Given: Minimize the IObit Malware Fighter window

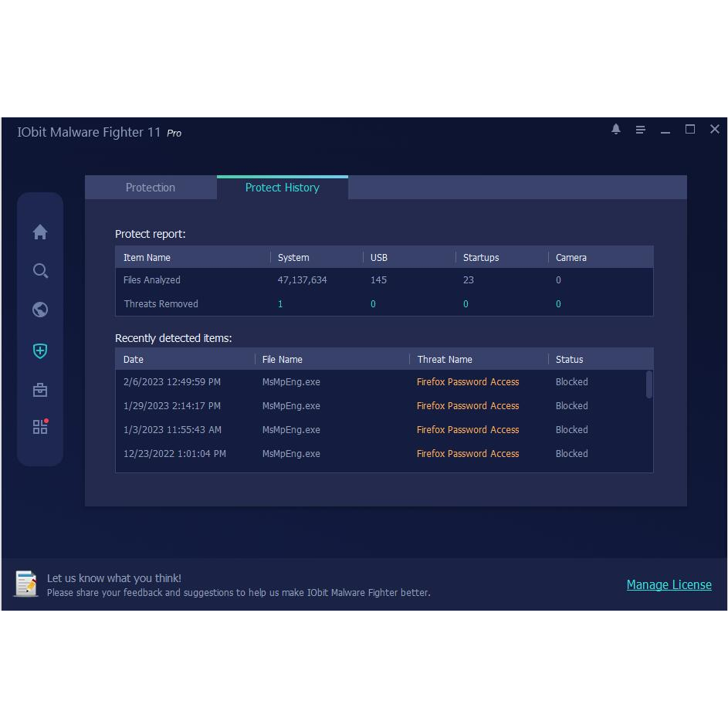Looking at the screenshot, I should pyautogui.click(x=665, y=130).
